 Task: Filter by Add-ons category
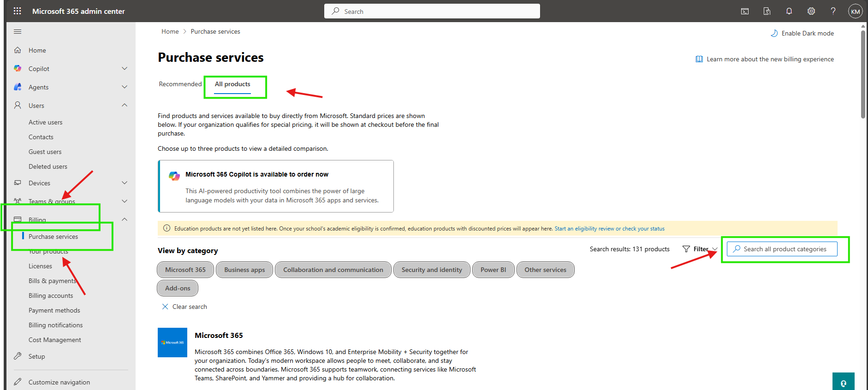pyautogui.click(x=178, y=288)
